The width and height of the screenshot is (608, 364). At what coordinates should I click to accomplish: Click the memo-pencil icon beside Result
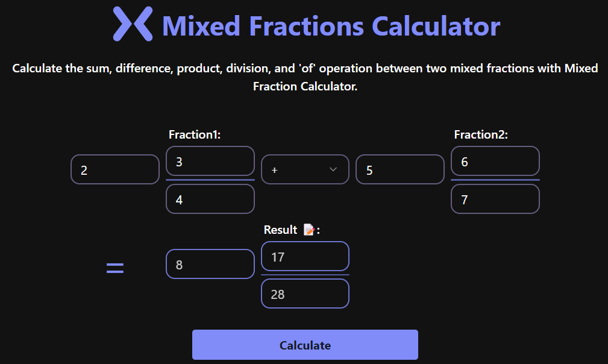tap(309, 230)
